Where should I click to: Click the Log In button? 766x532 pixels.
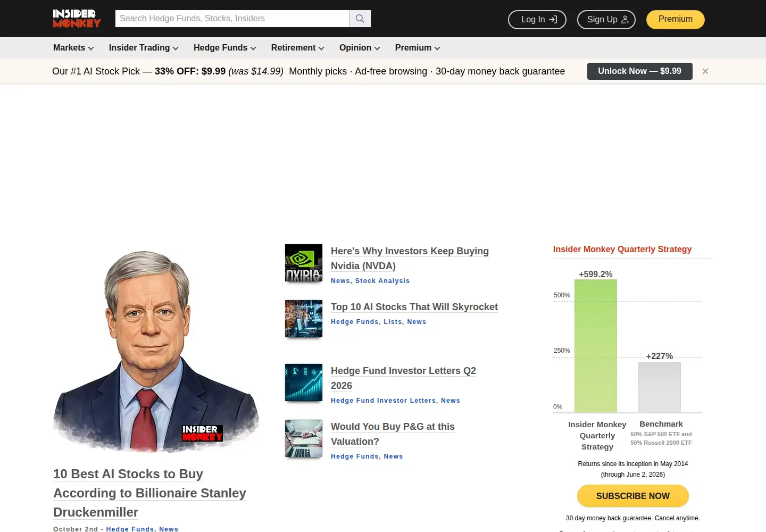(537, 20)
